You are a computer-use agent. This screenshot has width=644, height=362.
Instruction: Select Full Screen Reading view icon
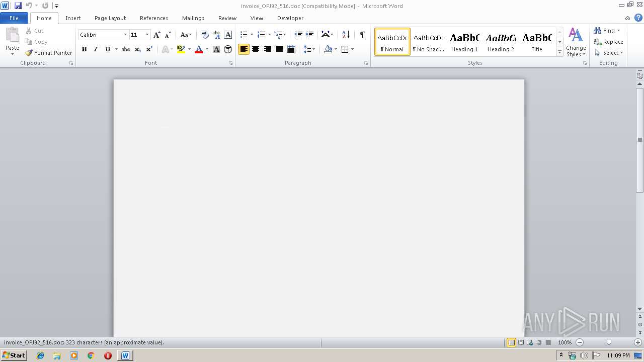point(521,342)
